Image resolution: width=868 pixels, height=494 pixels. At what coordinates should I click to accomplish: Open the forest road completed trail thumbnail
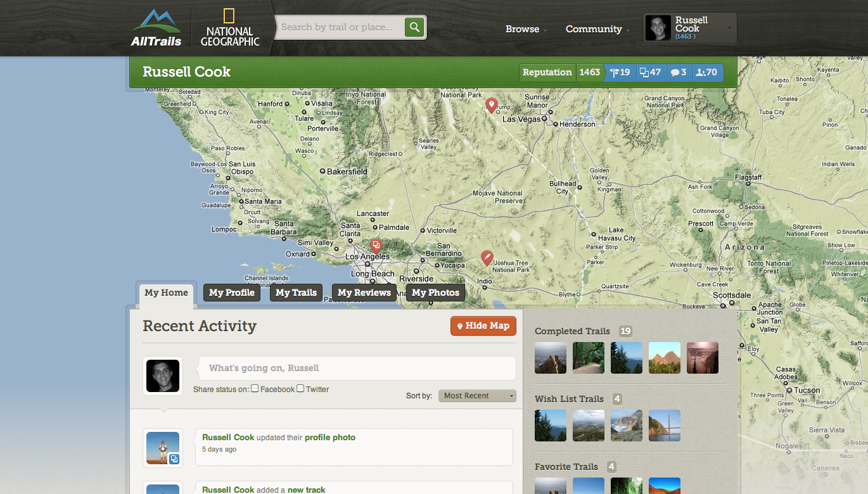[x=589, y=358]
